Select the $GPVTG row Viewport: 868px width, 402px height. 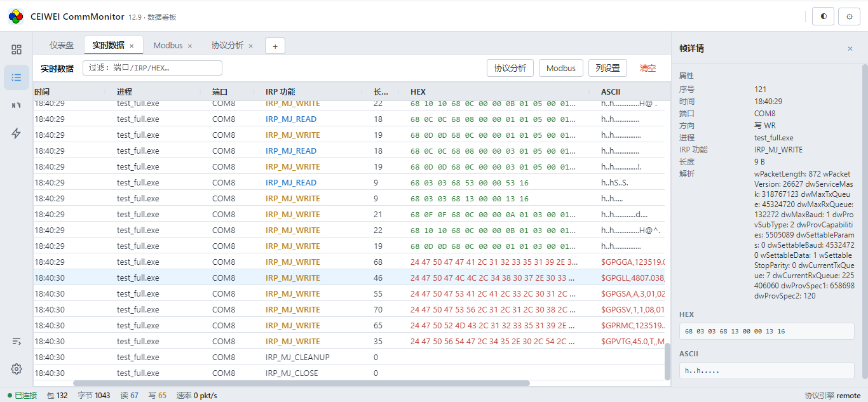[349, 341]
